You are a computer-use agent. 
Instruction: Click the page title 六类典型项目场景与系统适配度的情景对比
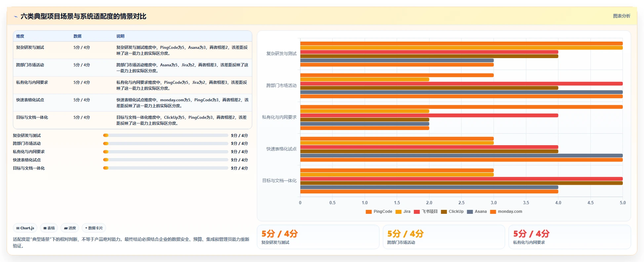(83, 16)
